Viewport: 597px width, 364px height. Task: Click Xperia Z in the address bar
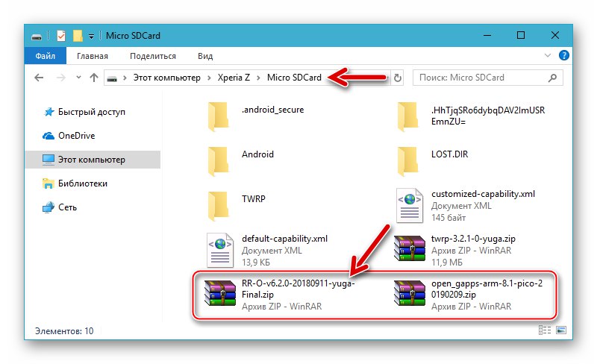(x=234, y=78)
